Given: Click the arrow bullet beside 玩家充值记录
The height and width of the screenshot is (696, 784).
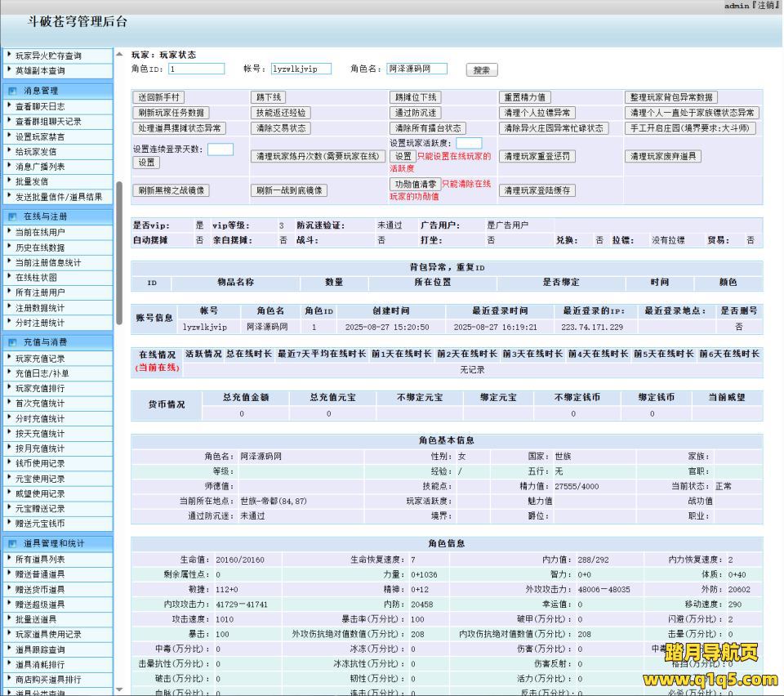Looking at the screenshot, I should pos(9,358).
